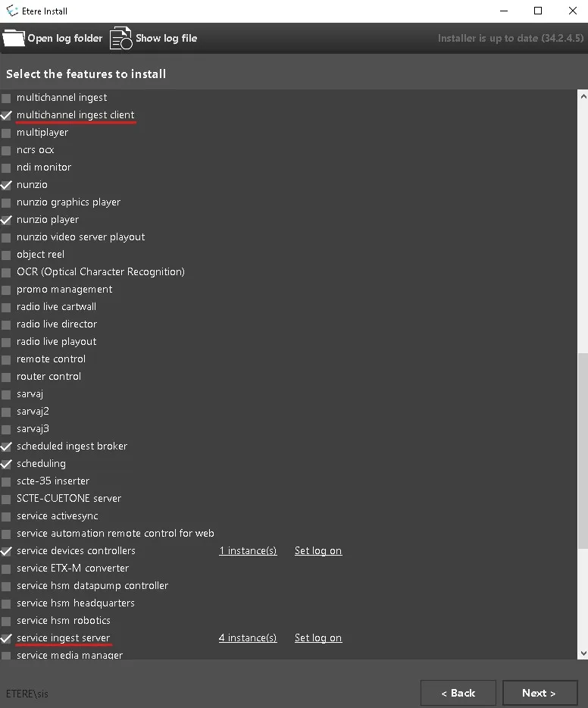Go to the Next installer step

539,693
